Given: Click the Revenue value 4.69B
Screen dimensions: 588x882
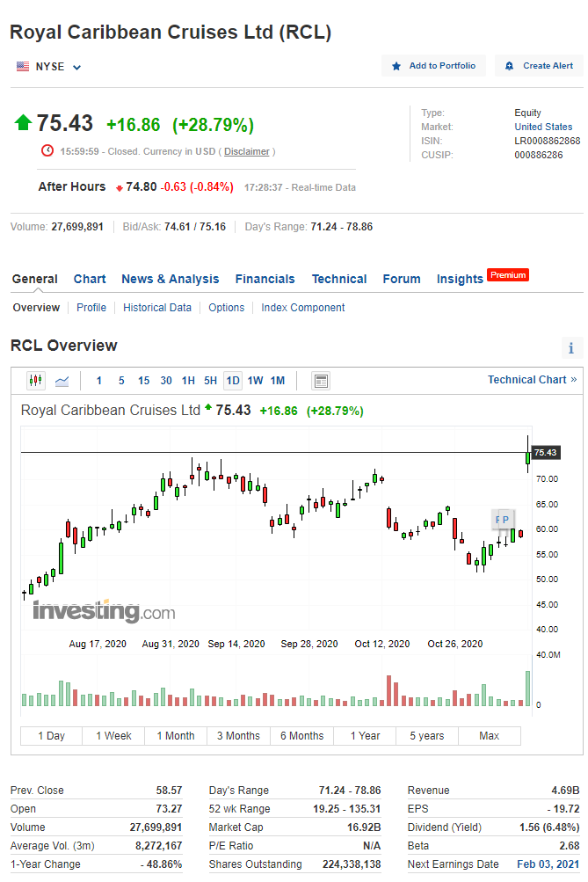Looking at the screenshot, I should pos(565,791).
